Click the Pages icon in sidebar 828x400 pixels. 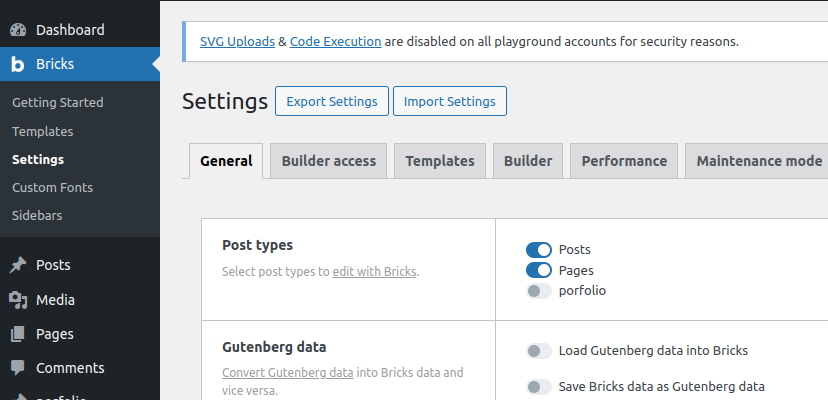18,334
